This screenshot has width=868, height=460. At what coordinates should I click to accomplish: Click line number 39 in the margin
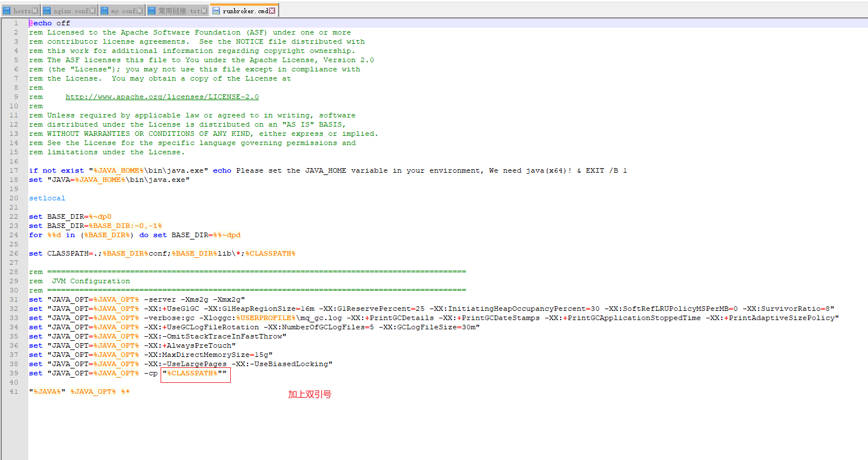(x=14, y=373)
